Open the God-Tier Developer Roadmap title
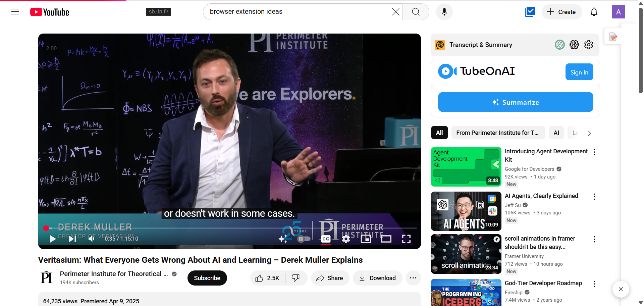 543,283
